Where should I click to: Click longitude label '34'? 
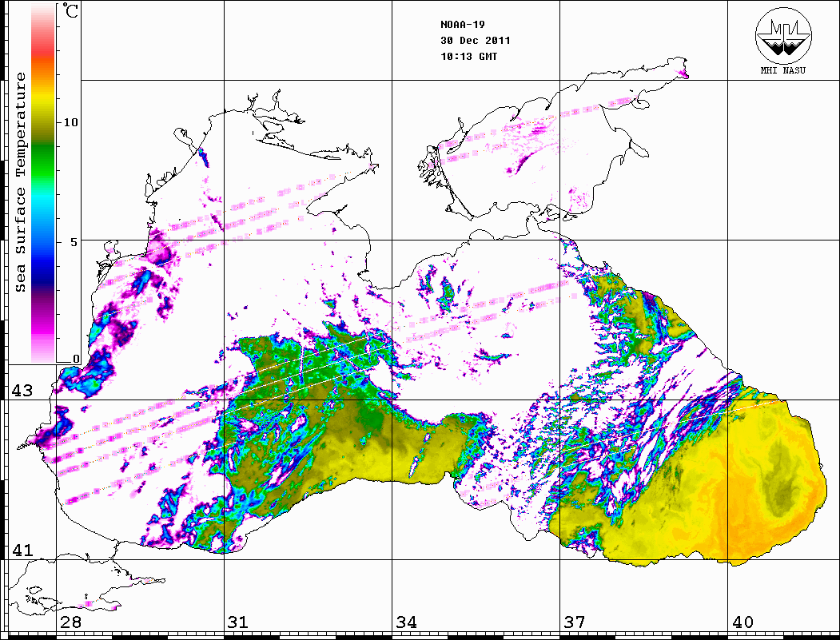coord(407,622)
